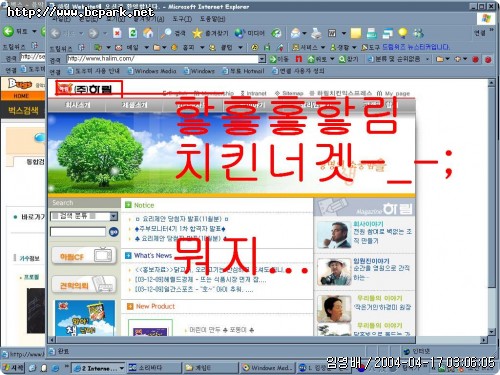The height and width of the screenshot is (375, 500).
Task: Go to the home page via house icon
Action: click(x=148, y=33)
